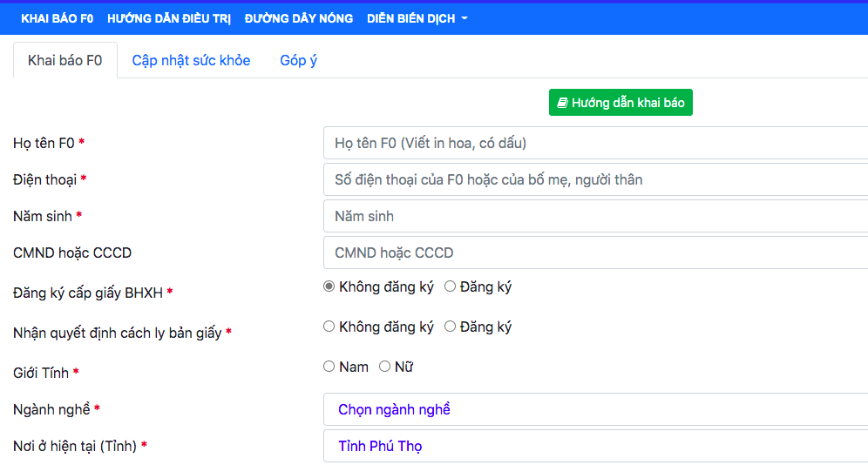Viewport: 868px width, 465px height.
Task: Click the Nhận quyết định cách ly bản giấy label
Action: [x=118, y=334]
